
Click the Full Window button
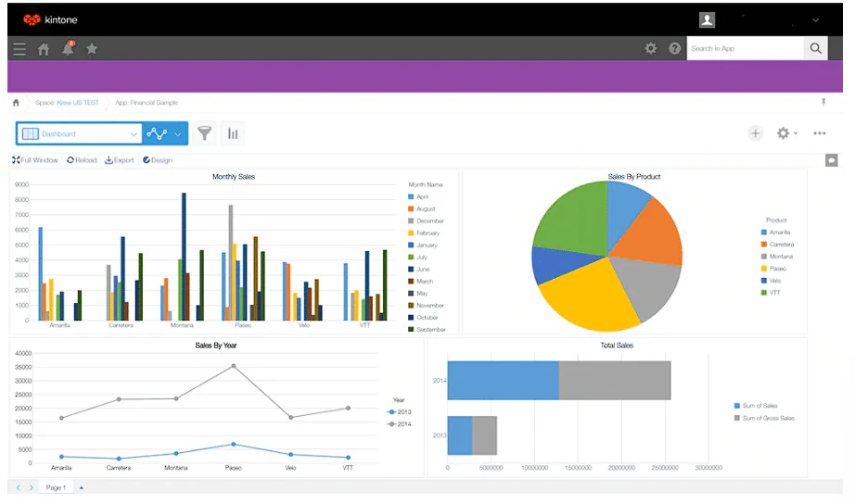[35, 160]
